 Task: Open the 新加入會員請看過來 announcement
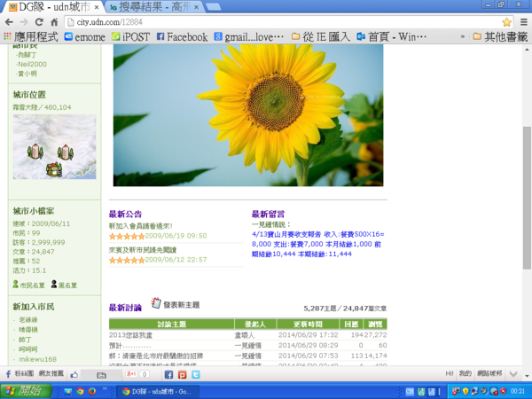(x=140, y=225)
